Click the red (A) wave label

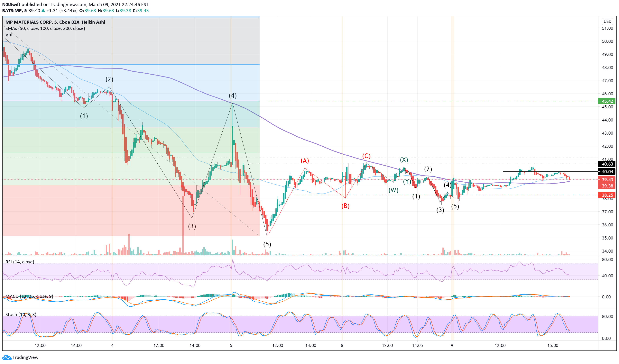tap(305, 161)
